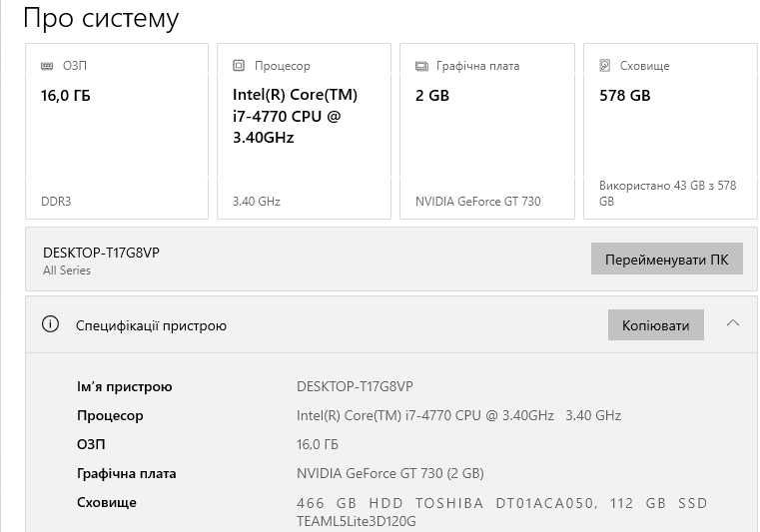Click the Графічна плата display icon
This screenshot has width=760, height=532.
tap(421, 66)
